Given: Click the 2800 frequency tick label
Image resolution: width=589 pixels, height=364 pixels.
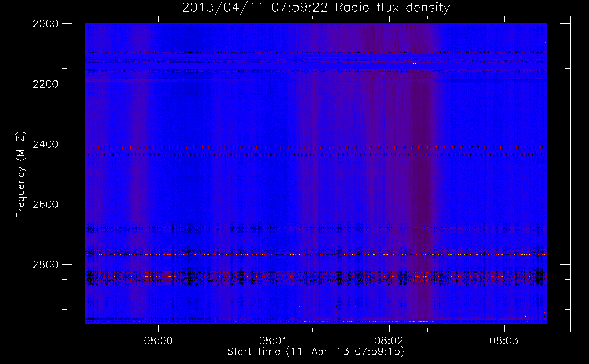Looking at the screenshot, I should [x=46, y=264].
